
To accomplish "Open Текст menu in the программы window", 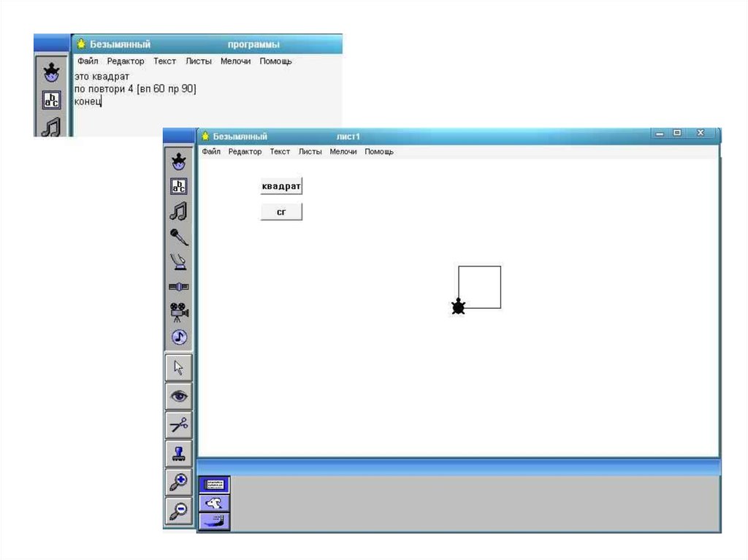I will click(164, 61).
